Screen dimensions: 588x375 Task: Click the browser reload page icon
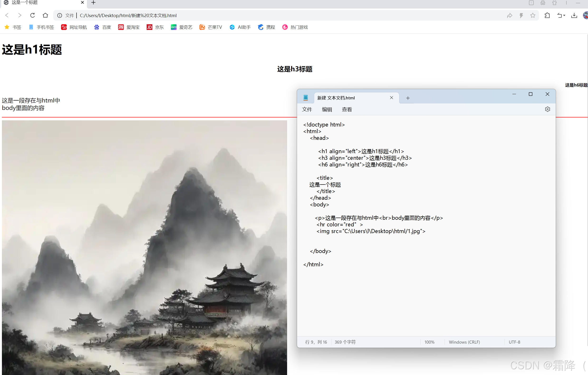(33, 15)
